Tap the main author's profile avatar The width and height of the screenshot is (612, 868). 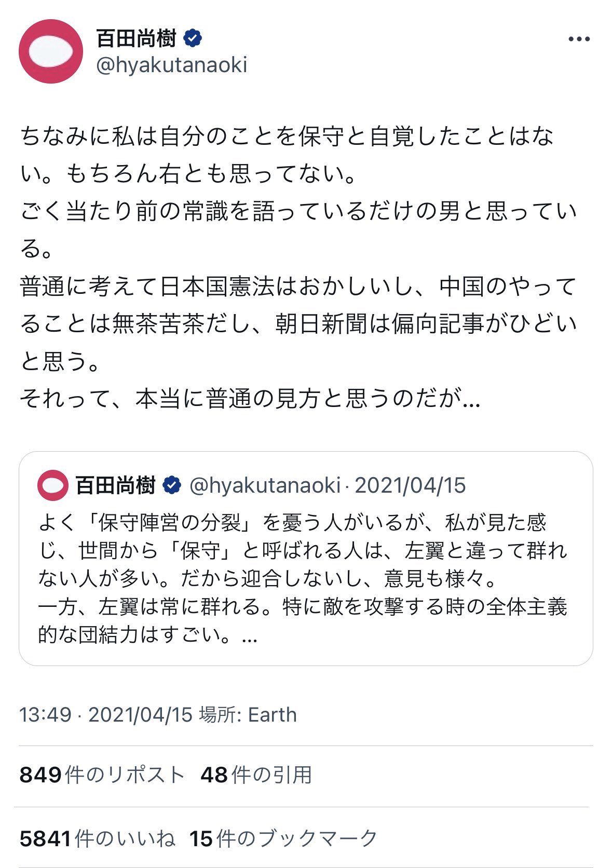(51, 51)
